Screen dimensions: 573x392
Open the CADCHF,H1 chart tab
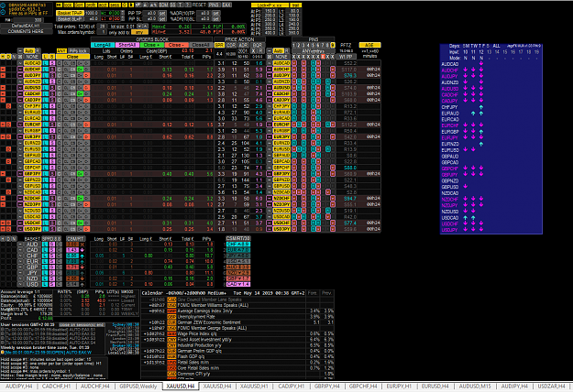click(56, 387)
